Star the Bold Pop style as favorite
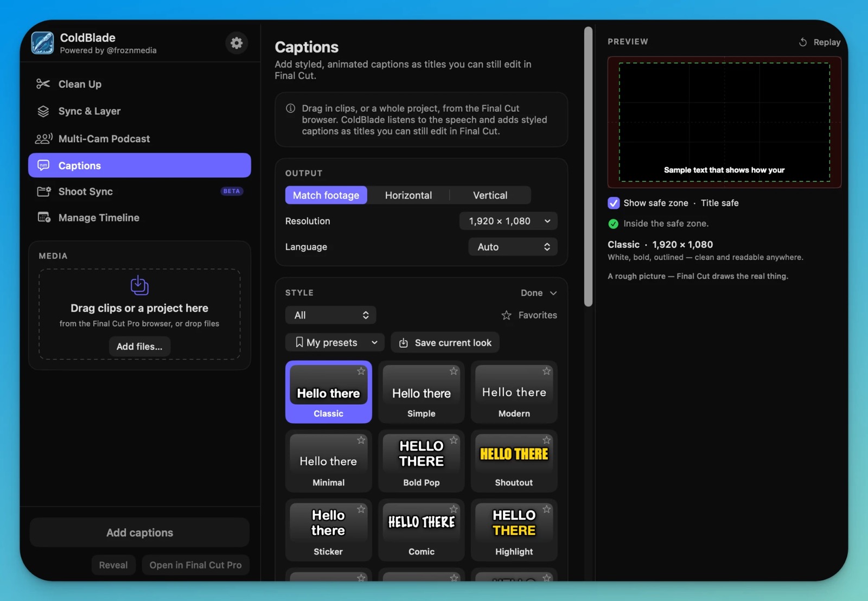Viewport: 868px width, 601px height. [454, 440]
